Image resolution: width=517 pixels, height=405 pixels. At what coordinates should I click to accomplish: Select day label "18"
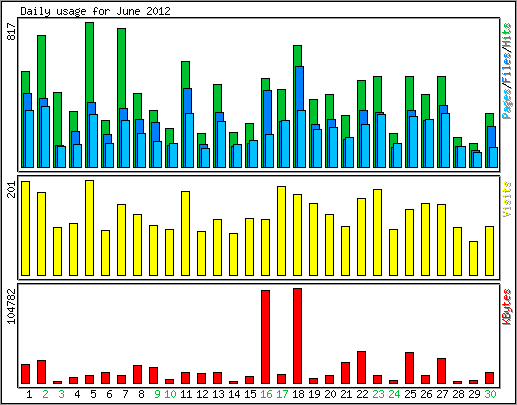click(x=298, y=394)
